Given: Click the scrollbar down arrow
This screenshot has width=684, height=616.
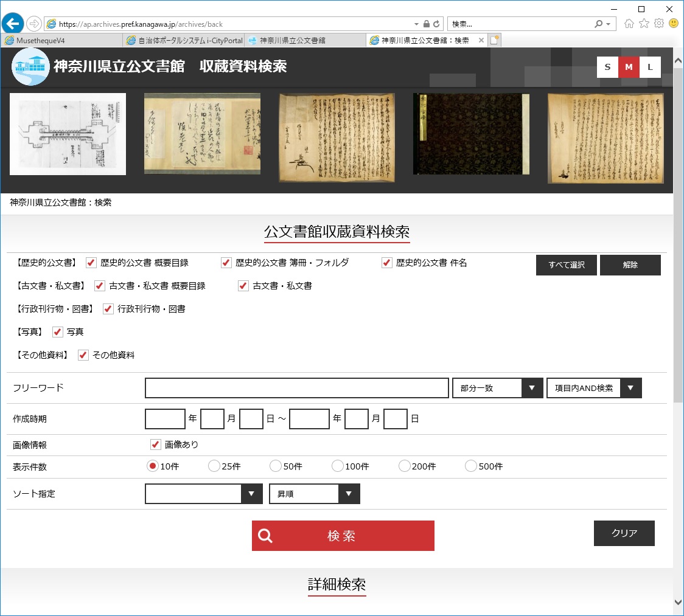Looking at the screenshot, I should tap(679, 603).
